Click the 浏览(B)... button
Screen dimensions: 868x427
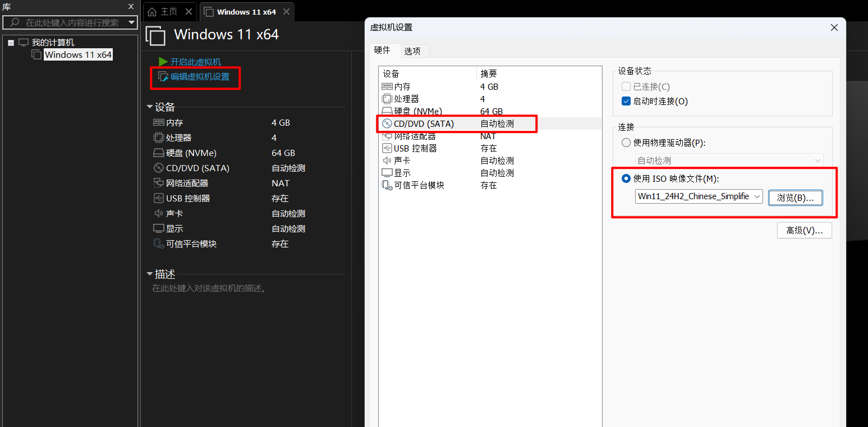(x=796, y=198)
